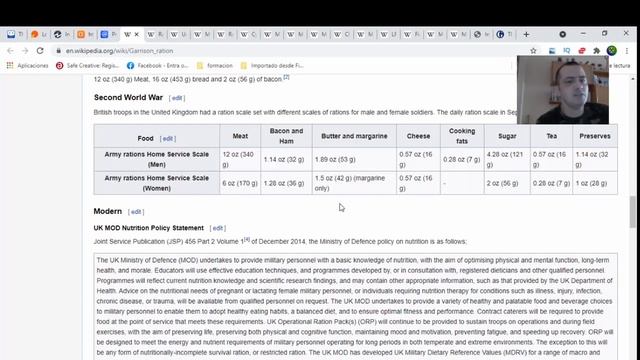
Task: Click Army rations Home Service Scale (Women) row
Action: (x=157, y=183)
